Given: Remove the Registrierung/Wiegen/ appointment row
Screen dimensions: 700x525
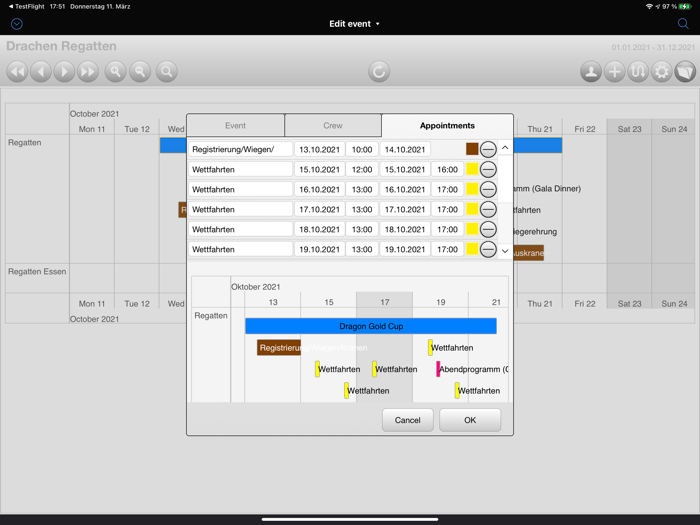Looking at the screenshot, I should [488, 149].
